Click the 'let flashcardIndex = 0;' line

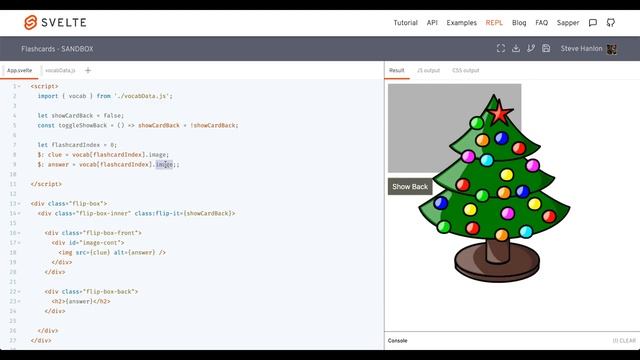point(77,145)
